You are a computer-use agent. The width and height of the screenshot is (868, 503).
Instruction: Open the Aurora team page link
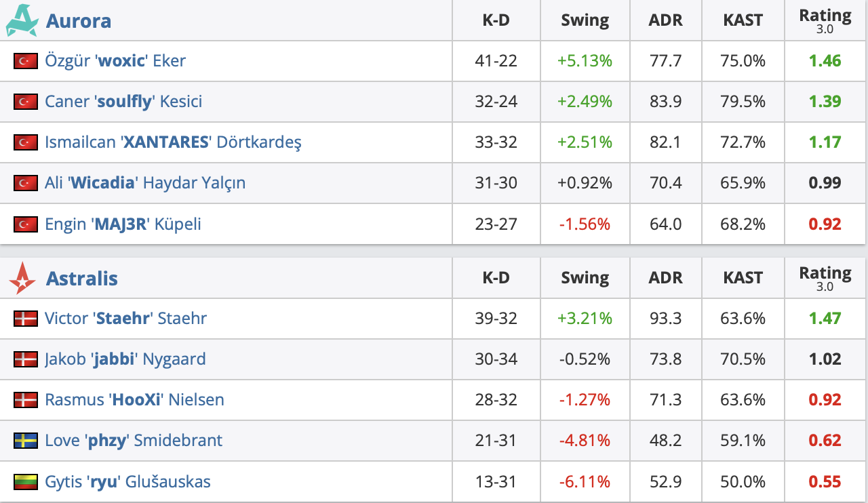(78, 21)
